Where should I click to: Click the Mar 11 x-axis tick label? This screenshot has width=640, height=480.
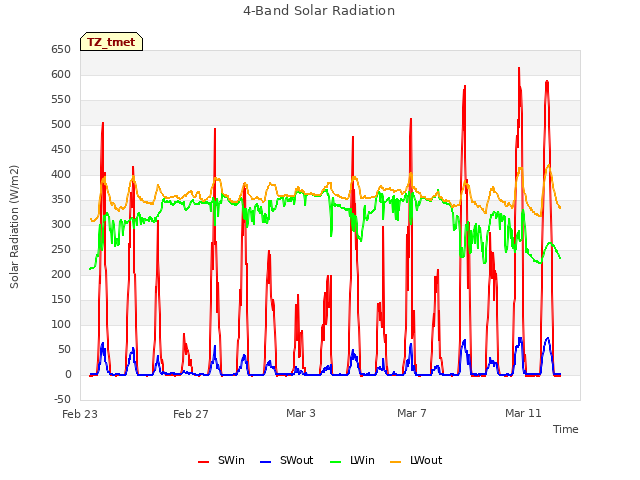(x=523, y=413)
